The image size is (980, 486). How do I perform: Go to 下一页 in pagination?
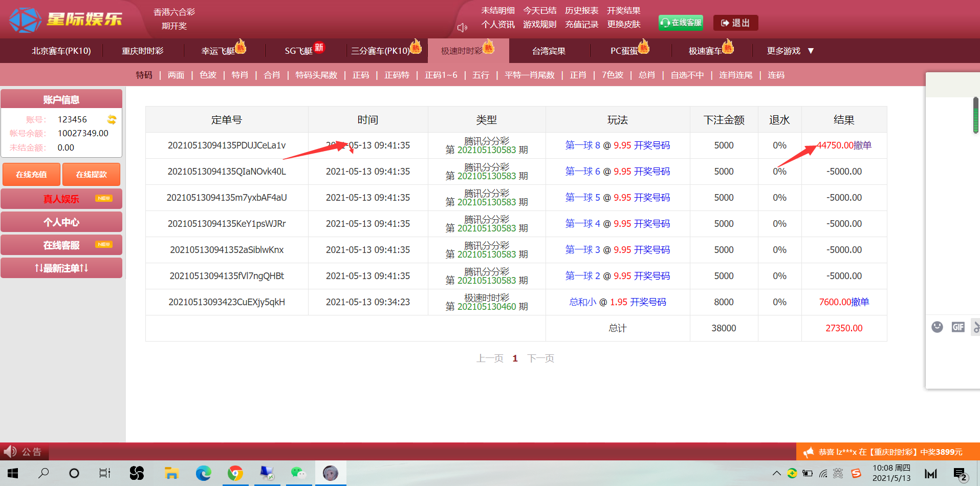[x=540, y=358]
